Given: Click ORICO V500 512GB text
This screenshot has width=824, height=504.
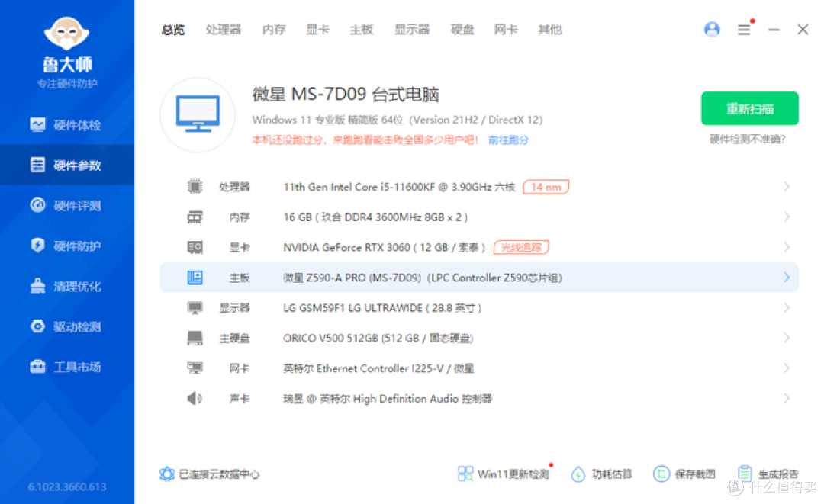Looking at the screenshot, I should coord(378,338).
